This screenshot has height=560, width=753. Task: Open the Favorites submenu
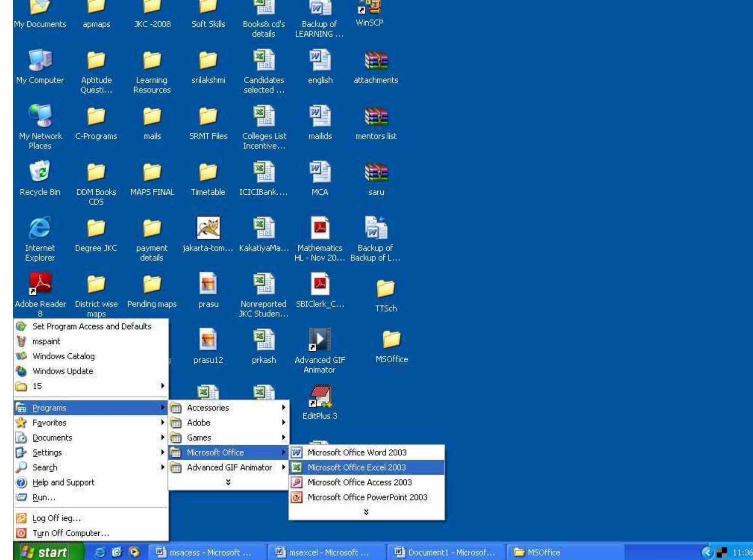point(91,423)
